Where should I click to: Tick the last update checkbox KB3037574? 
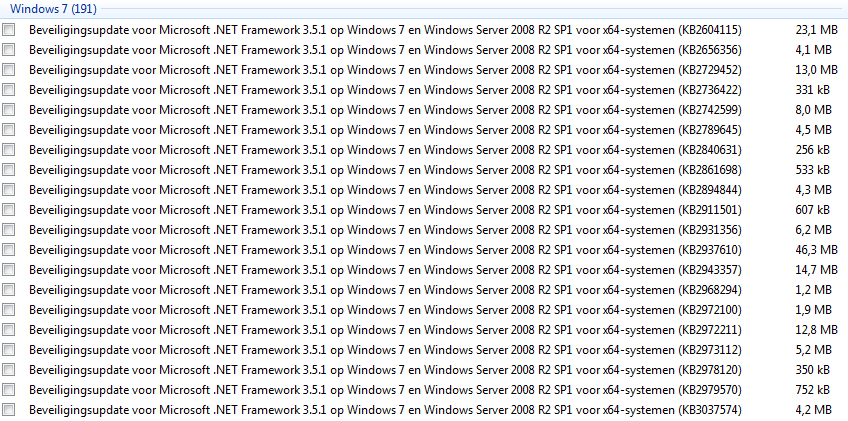(x=8, y=410)
